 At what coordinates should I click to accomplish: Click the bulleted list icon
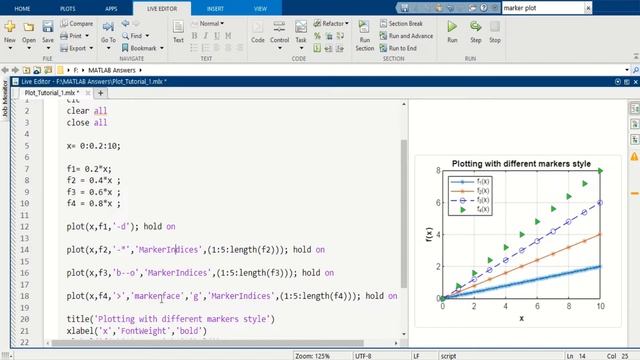click(x=194, y=48)
